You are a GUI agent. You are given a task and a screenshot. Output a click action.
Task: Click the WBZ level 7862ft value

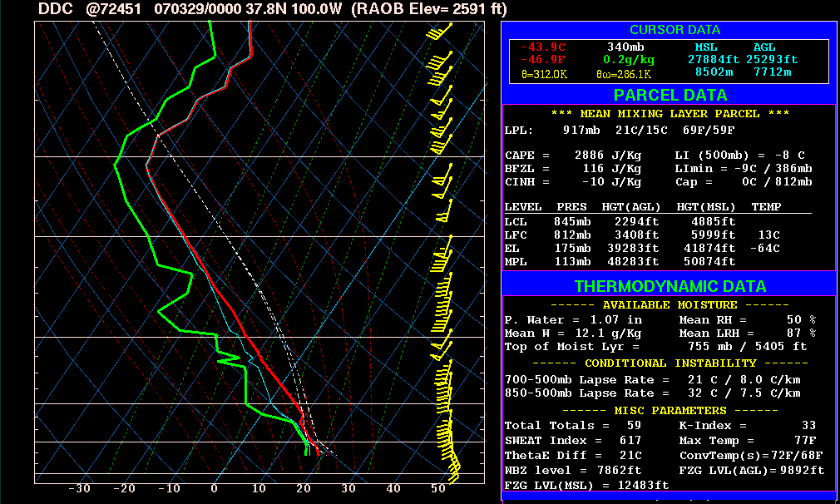coord(620,471)
